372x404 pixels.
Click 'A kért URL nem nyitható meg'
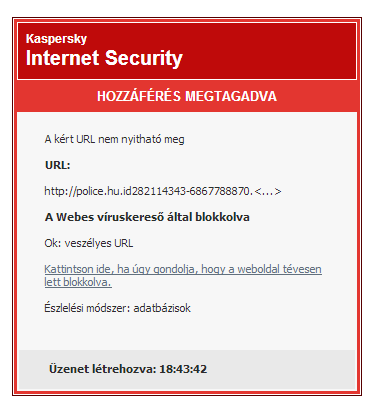point(114,139)
